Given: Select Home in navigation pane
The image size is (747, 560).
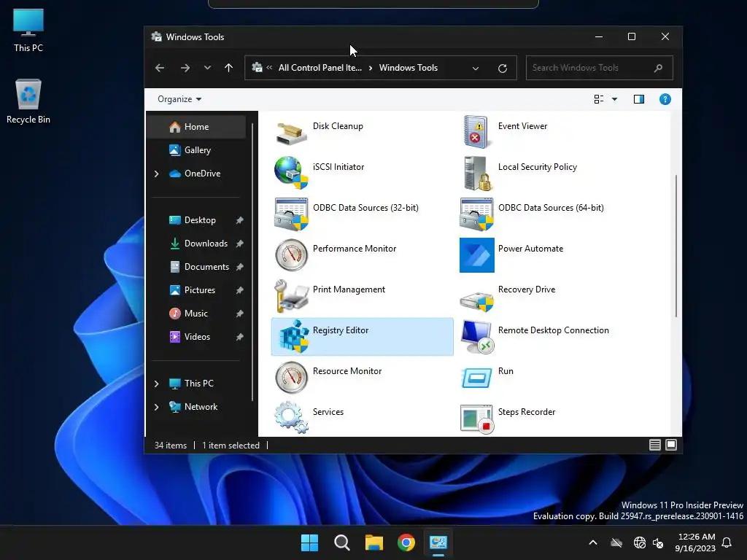Looking at the screenshot, I should coord(197,127).
